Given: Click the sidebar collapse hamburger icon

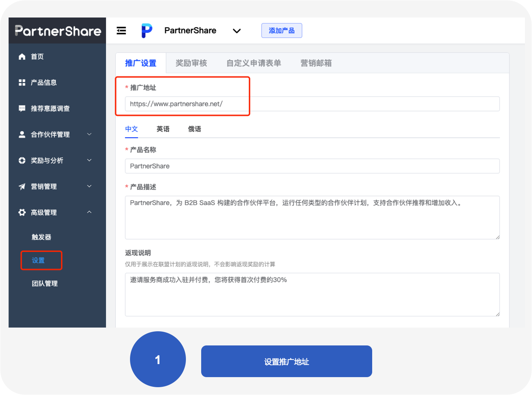Looking at the screenshot, I should tap(121, 31).
